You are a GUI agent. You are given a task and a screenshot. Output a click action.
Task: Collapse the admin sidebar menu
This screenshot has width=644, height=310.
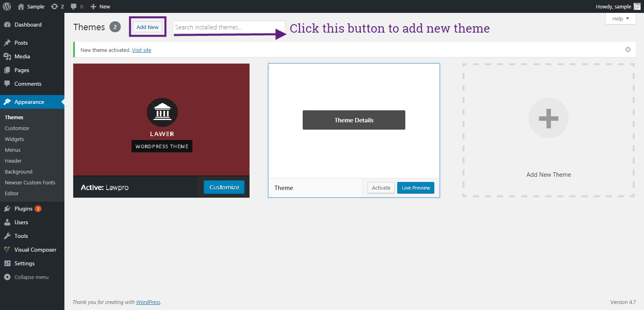31,277
